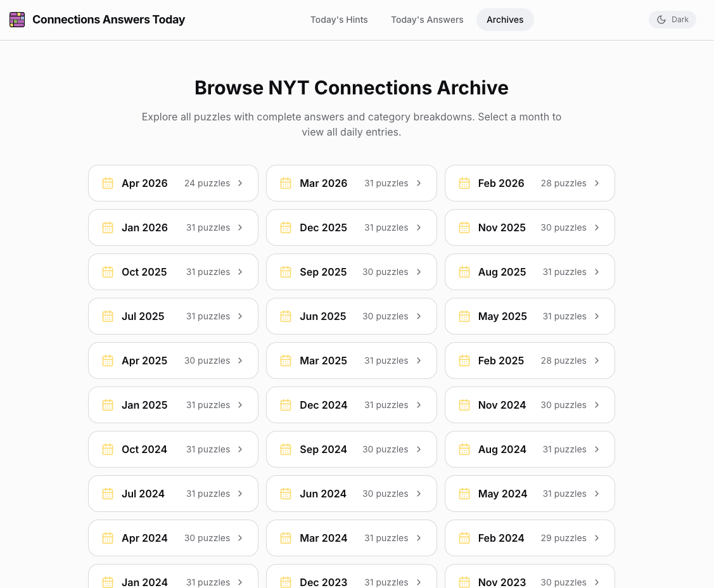Click the calendar icon on Oct 2025 card

(108, 272)
